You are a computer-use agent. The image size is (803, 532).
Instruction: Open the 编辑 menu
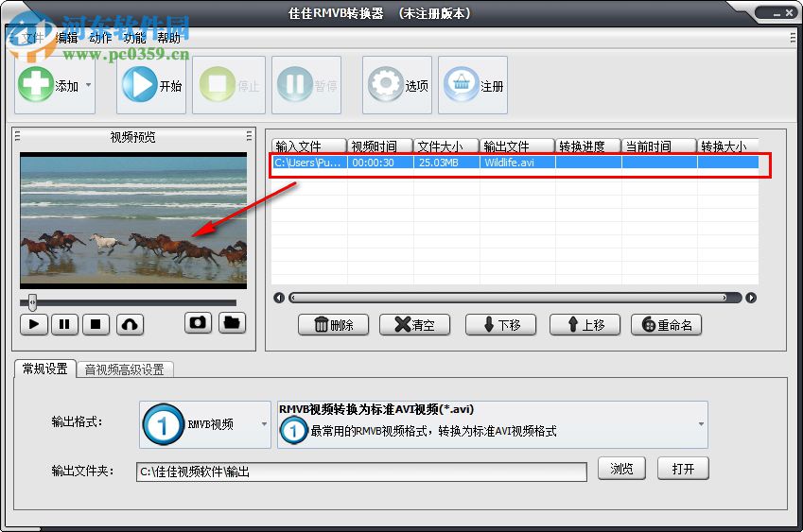[66, 38]
